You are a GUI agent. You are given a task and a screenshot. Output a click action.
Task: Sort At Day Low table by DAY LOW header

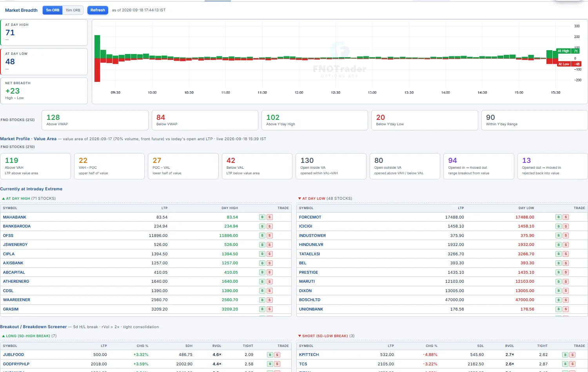tap(526, 208)
